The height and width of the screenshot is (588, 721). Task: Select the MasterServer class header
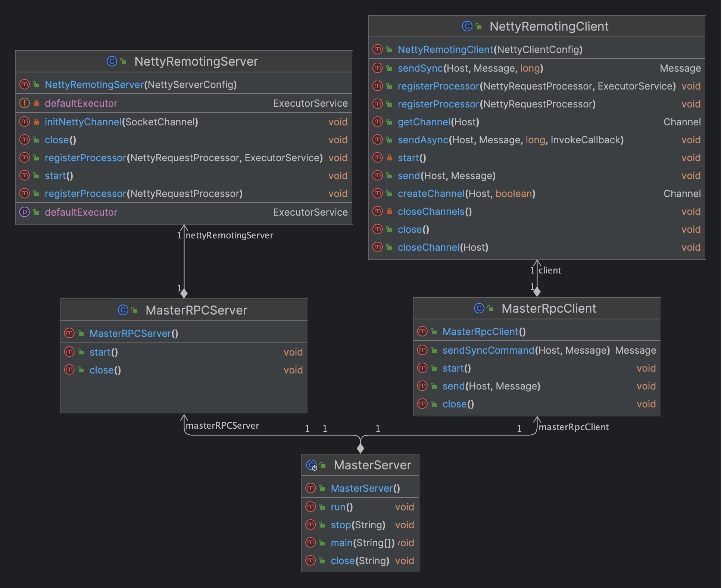[x=360, y=465]
